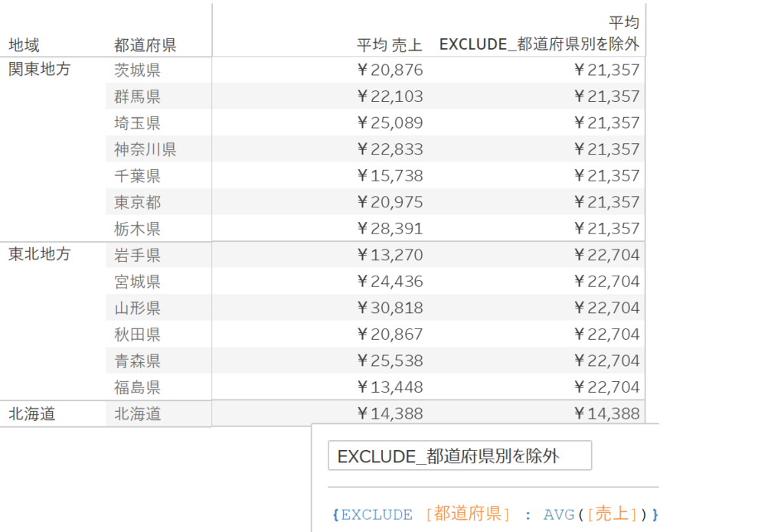Click the 福島県 prefecture row label
The width and height of the screenshot is (784, 532).
[137, 387]
